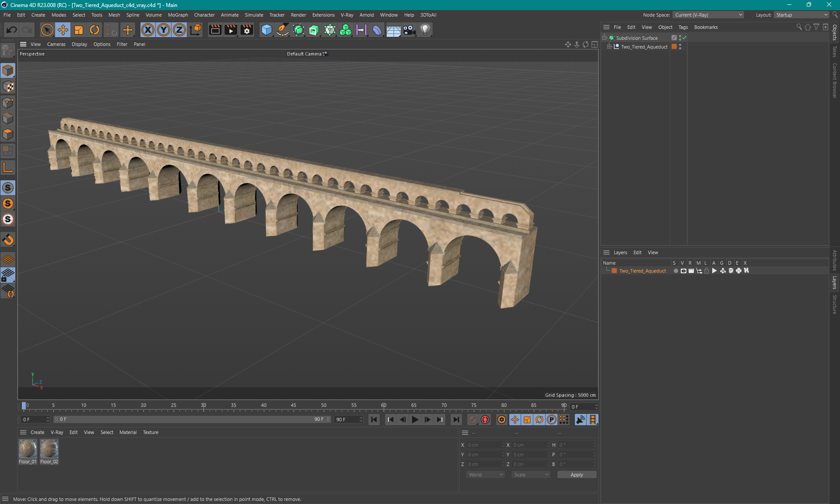Open Material Manager hamburger menu

tap(23, 432)
